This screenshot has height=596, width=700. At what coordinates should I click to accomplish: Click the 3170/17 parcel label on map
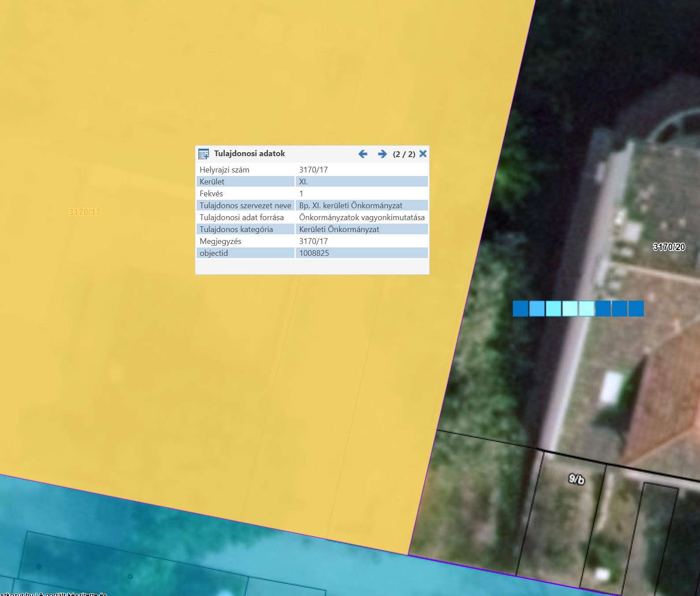tap(85, 212)
